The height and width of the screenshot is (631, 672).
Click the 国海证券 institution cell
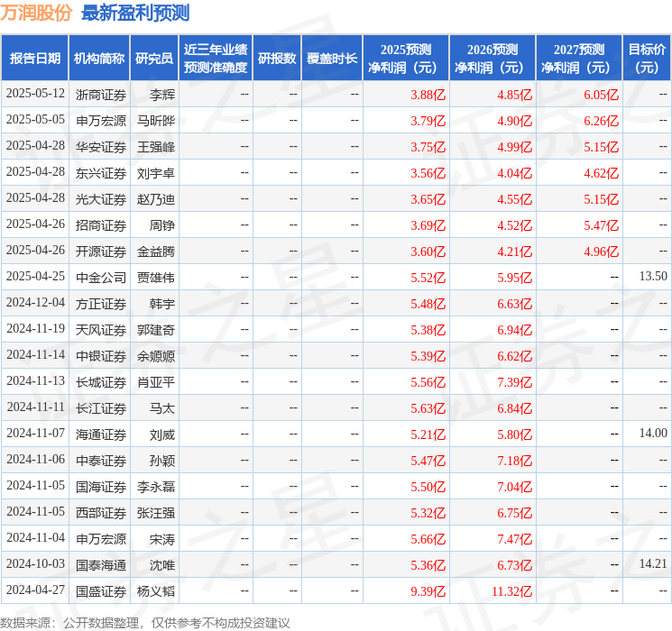tap(101, 486)
